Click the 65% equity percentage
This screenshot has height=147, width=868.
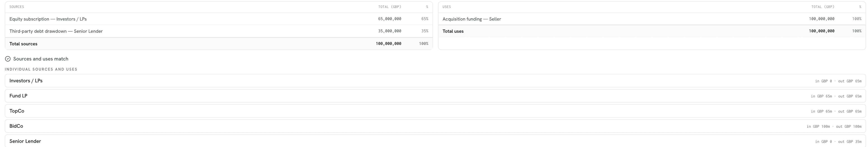(425, 19)
